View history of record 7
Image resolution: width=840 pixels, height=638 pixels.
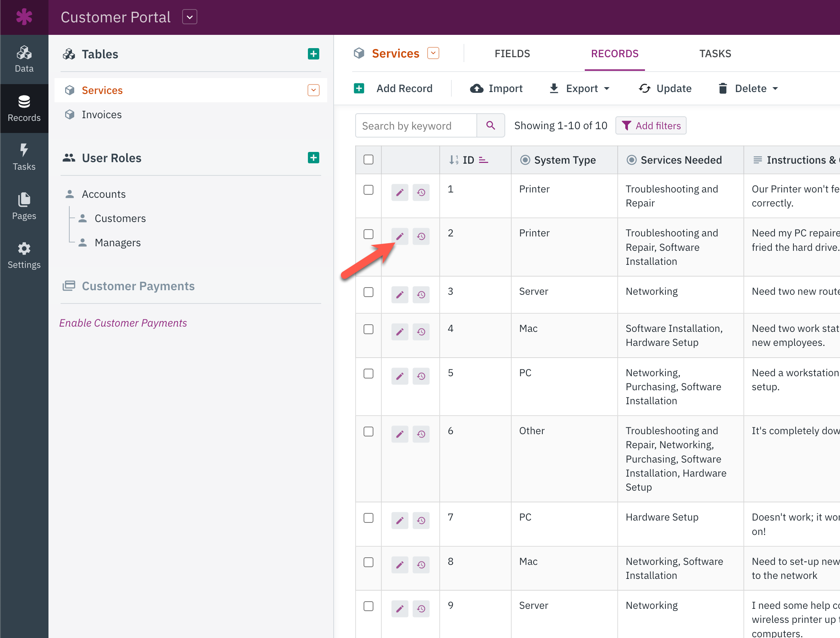point(421,520)
